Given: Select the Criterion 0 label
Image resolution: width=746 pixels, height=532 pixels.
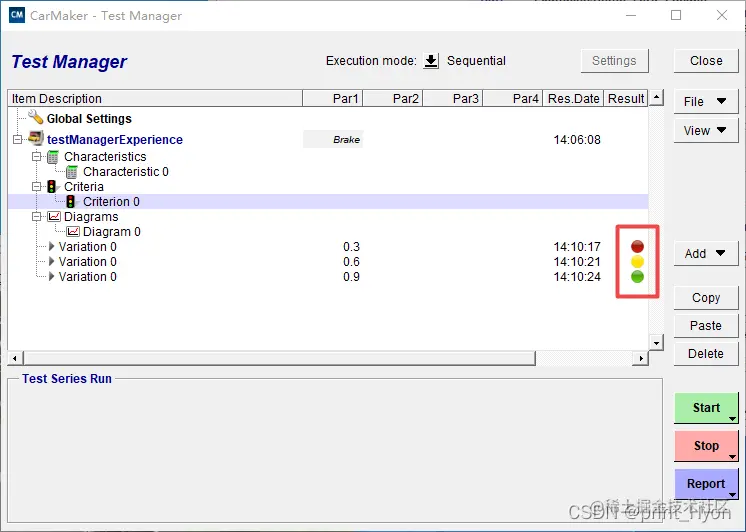Looking at the screenshot, I should 111,202.
